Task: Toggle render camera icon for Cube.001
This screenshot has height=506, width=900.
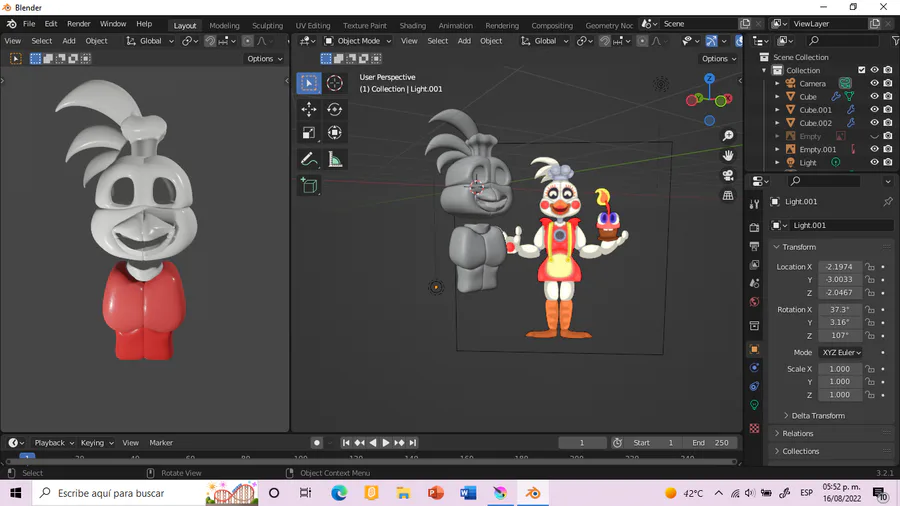Action: (888, 110)
